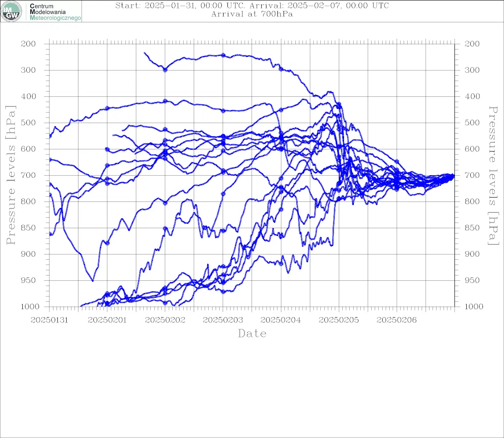Click the left axis 500 label
The height and width of the screenshot is (438, 504).
[x=28, y=123]
